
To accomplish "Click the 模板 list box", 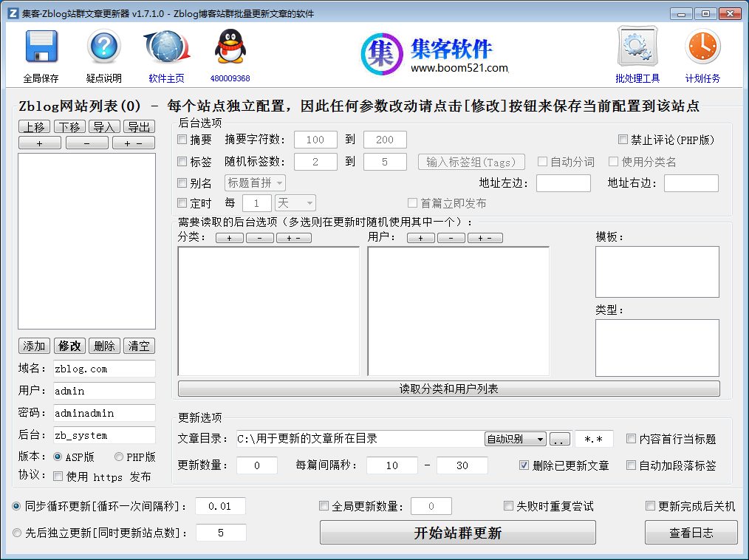I will (x=657, y=272).
